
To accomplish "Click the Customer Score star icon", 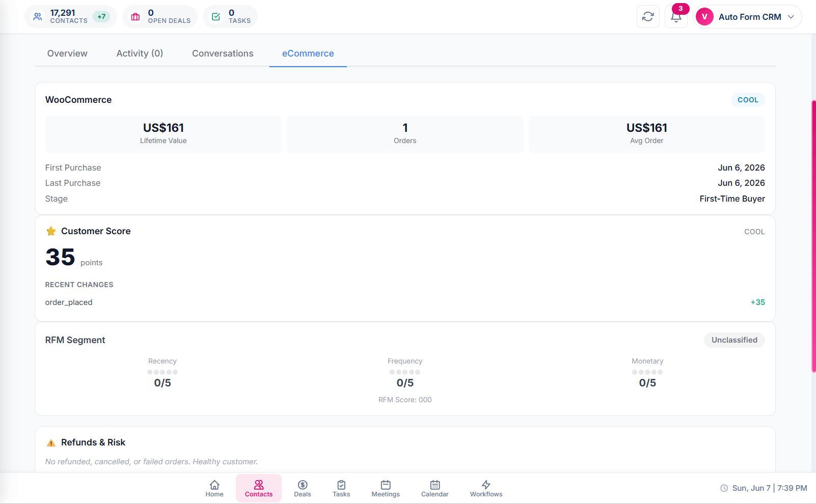I will coord(51,231).
